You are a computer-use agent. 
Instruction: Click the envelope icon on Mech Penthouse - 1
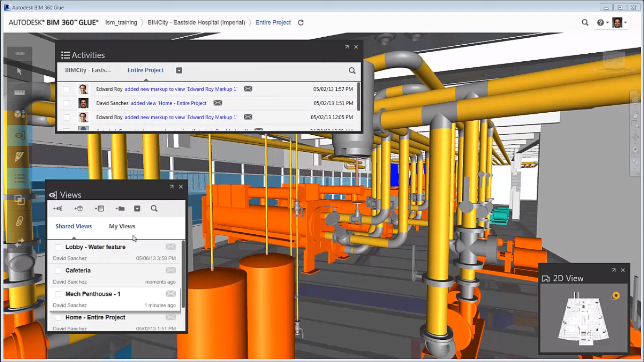[x=171, y=294]
